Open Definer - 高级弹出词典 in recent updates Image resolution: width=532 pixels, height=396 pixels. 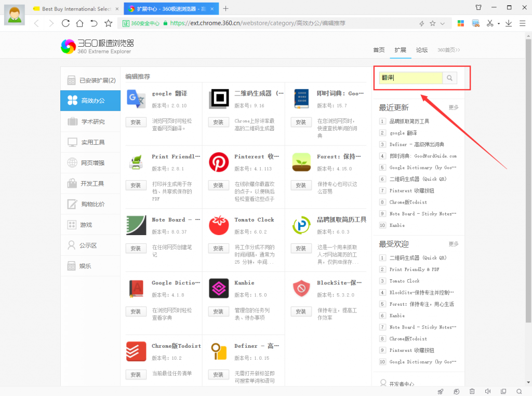coord(417,144)
